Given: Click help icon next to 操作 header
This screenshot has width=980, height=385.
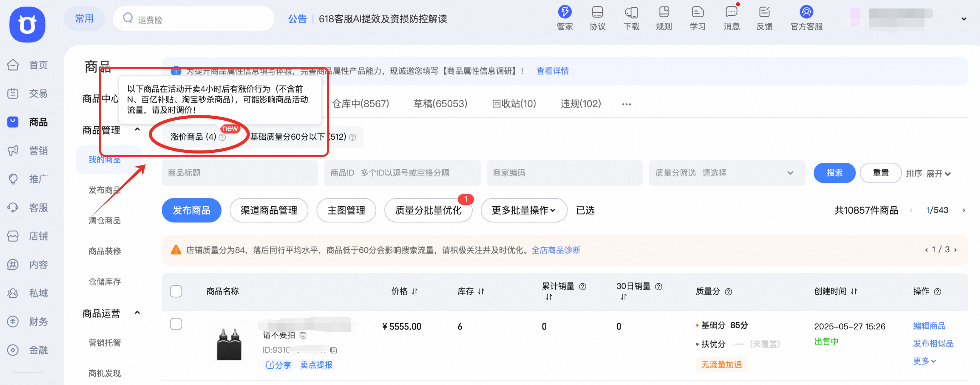Looking at the screenshot, I should pyautogui.click(x=938, y=292).
